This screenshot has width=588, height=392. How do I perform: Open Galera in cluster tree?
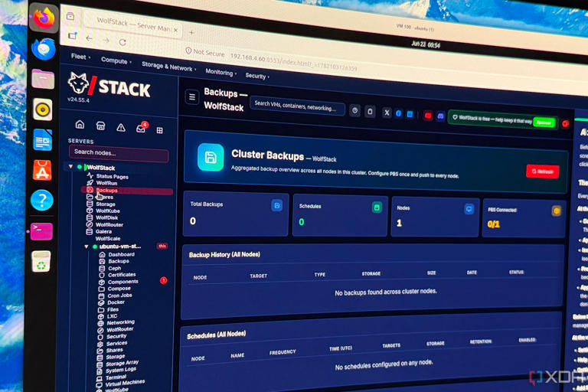tap(103, 231)
